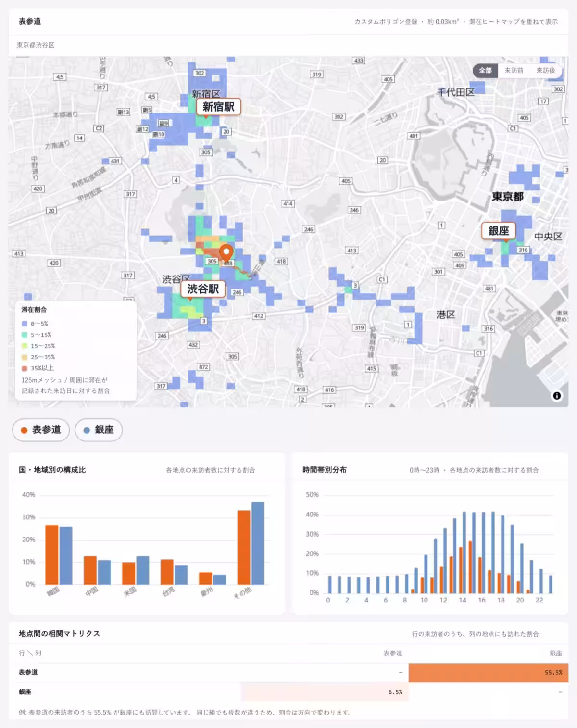The width and height of the screenshot is (577, 728).
Task: Click the 表参道 page title
Action: point(30,22)
